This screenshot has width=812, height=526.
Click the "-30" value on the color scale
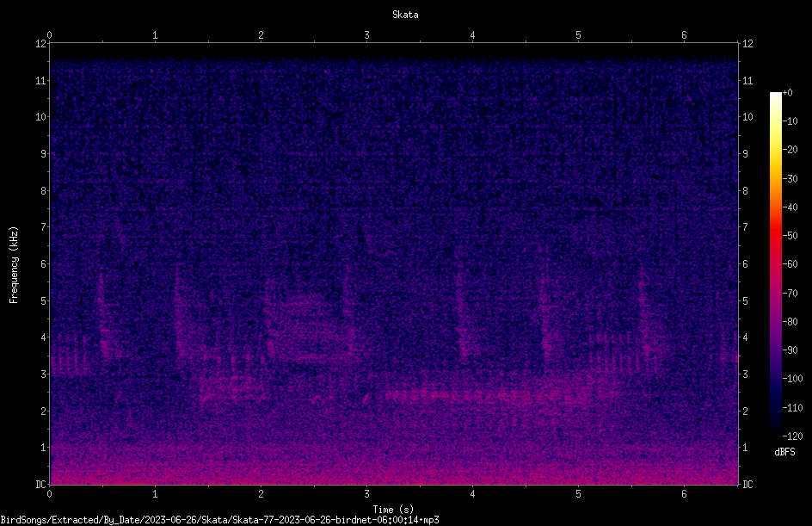[x=790, y=179]
